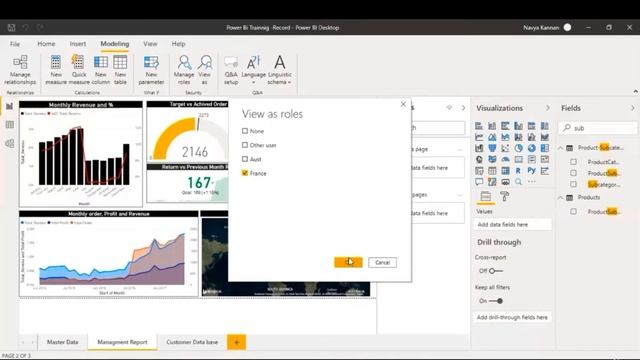Image resolution: width=640 pixels, height=360 pixels.
Task: Click the Fields search box
Action: (x=597, y=128)
